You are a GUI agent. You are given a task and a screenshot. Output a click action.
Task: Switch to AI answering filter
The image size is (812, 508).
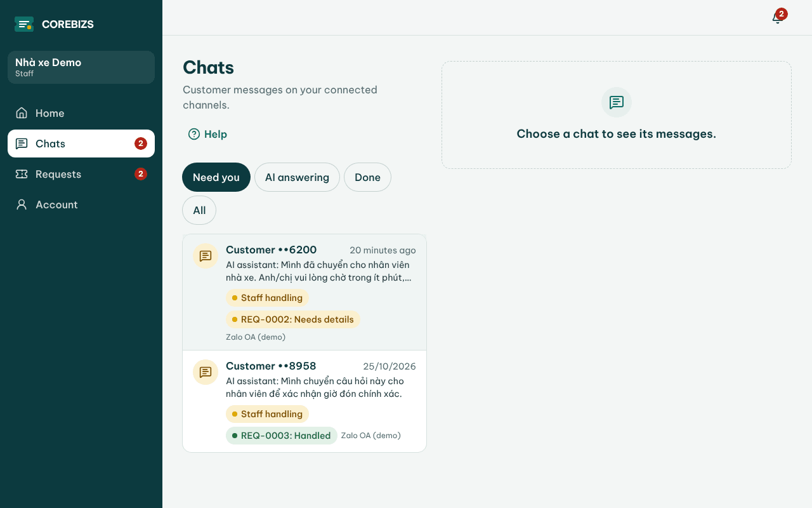coord(297,177)
